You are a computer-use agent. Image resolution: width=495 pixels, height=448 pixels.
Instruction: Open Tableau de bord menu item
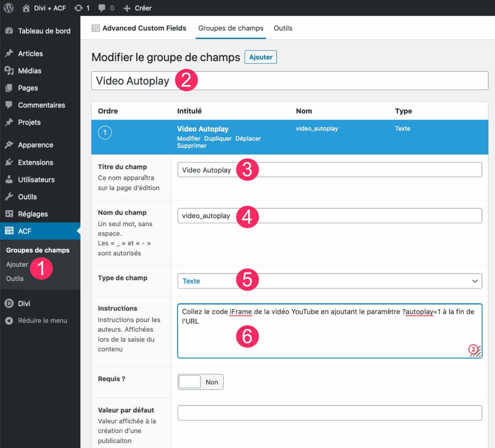click(44, 31)
